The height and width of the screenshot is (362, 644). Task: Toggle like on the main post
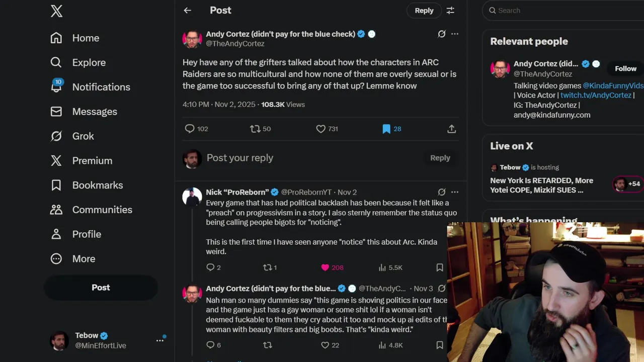320,129
